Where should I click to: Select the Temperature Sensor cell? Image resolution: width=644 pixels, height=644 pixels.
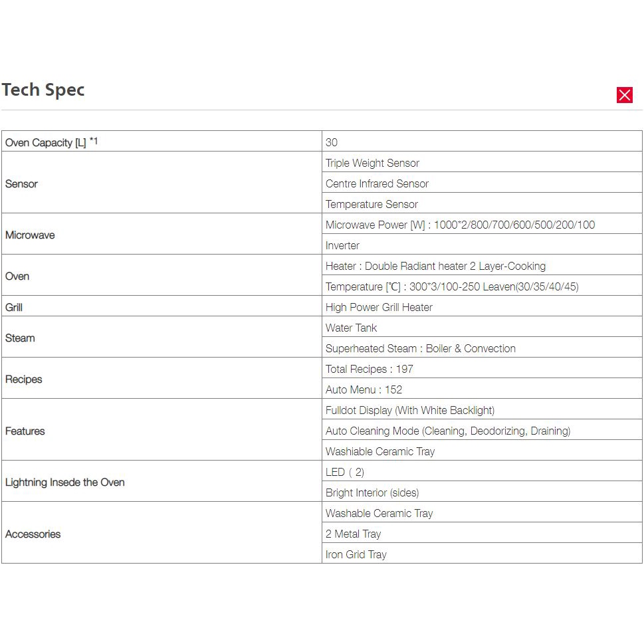[372, 204]
